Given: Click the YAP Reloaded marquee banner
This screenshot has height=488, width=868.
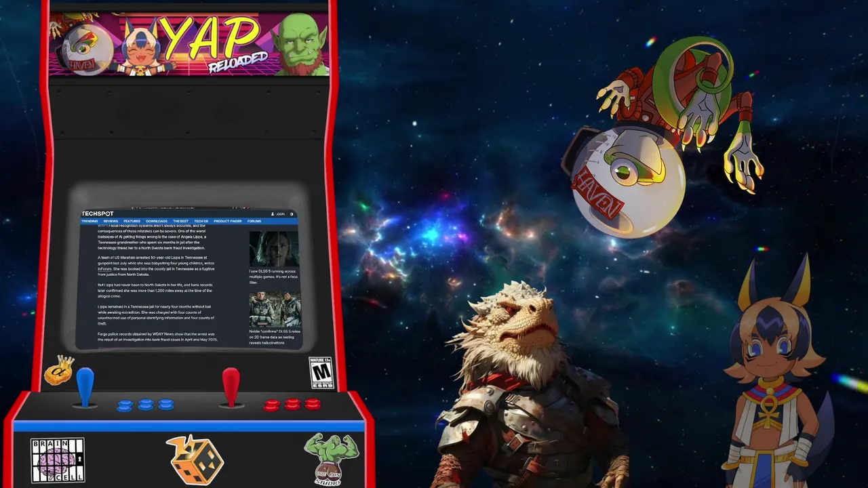Looking at the screenshot, I should coord(189,43).
